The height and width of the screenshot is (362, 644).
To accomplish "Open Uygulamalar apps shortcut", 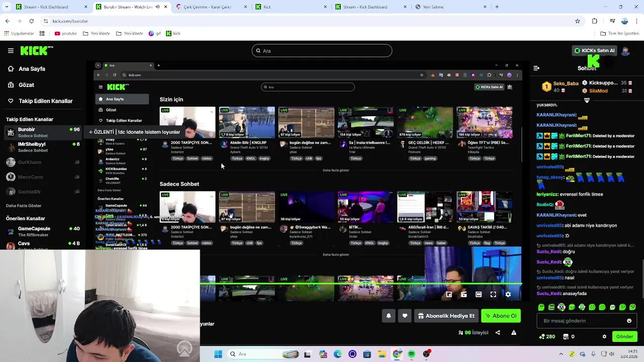I will pos(19,34).
